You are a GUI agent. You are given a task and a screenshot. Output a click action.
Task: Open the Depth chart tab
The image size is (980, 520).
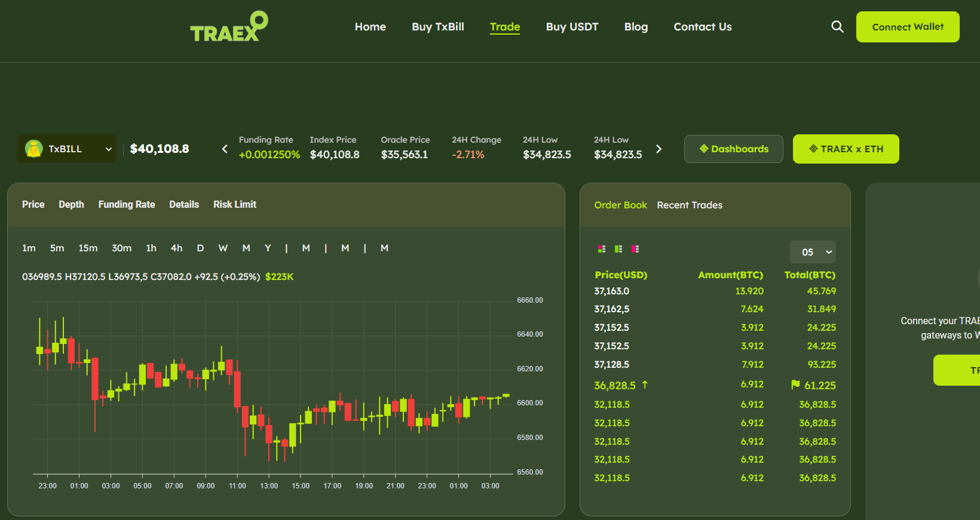[71, 205]
